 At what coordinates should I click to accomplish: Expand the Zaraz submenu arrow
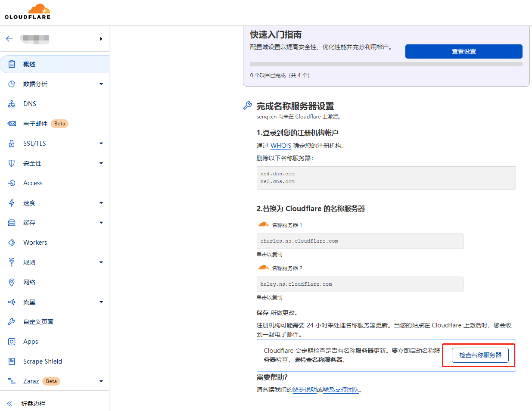(x=101, y=381)
